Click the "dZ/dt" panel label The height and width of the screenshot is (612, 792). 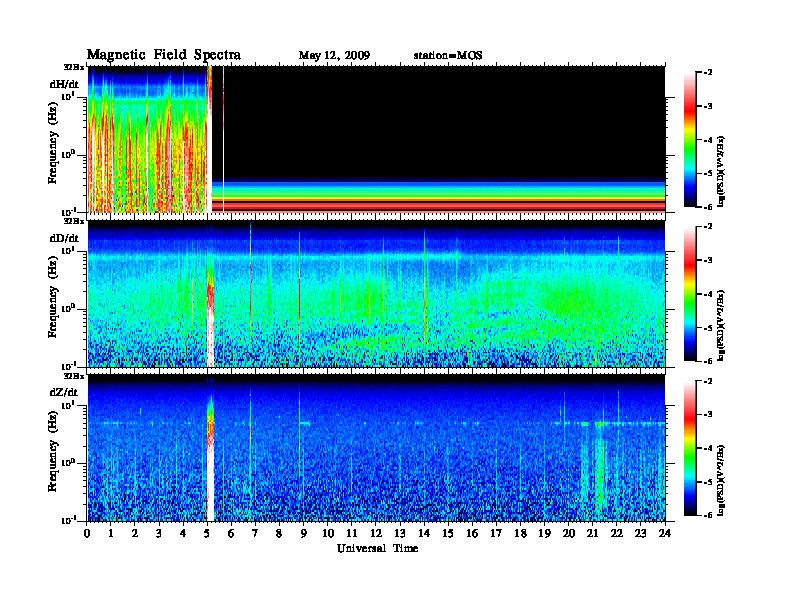(x=64, y=392)
